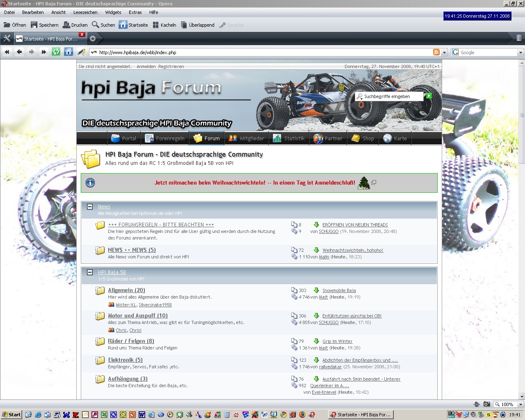Go to Startseite from main toolbar

point(133,25)
